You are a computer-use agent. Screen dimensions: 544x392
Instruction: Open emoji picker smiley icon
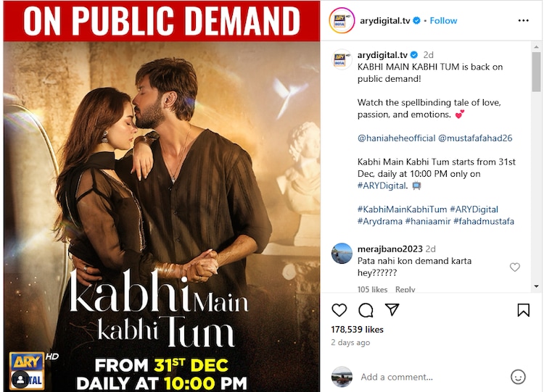(518, 377)
